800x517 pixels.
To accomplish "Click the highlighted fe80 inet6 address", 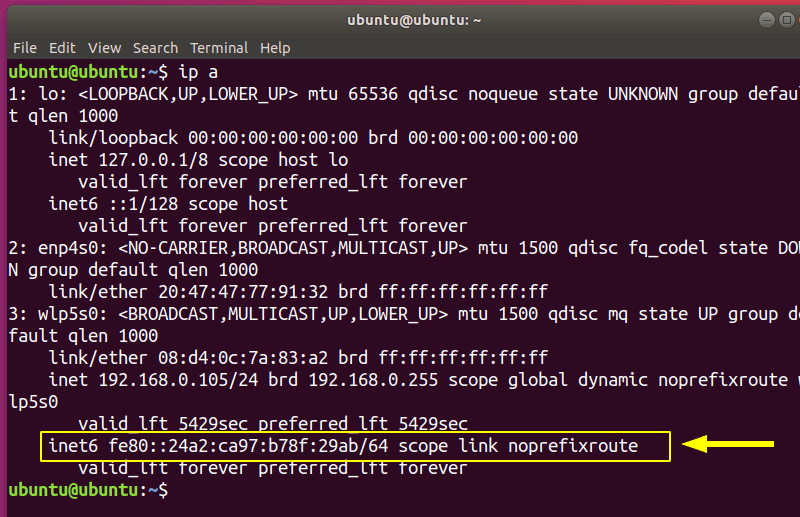I will click(257, 445).
